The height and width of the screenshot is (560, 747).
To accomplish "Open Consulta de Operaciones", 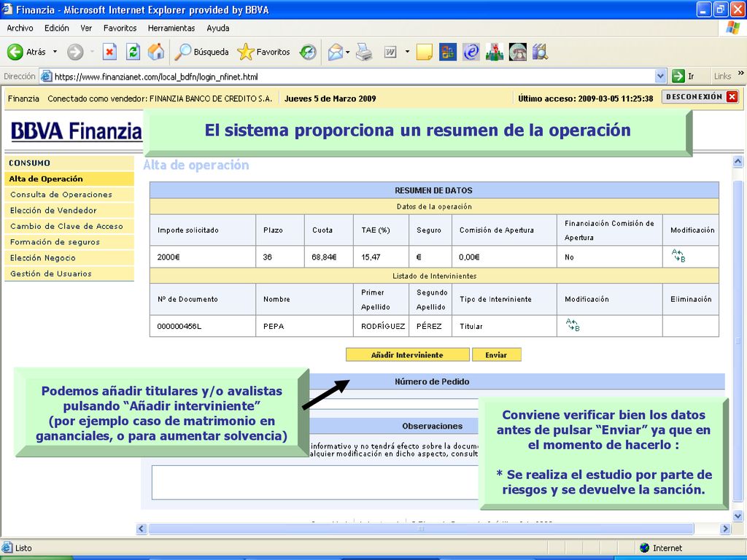I will [x=69, y=195].
